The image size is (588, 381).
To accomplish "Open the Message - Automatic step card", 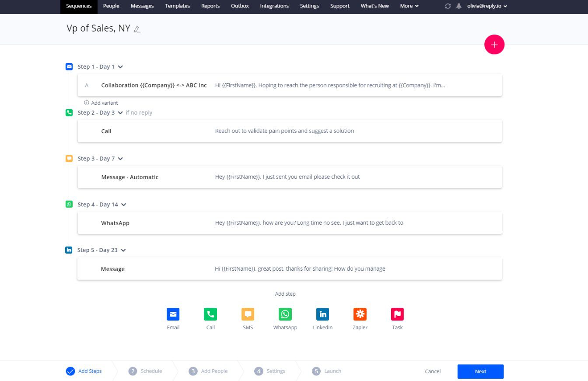I will tap(290, 177).
